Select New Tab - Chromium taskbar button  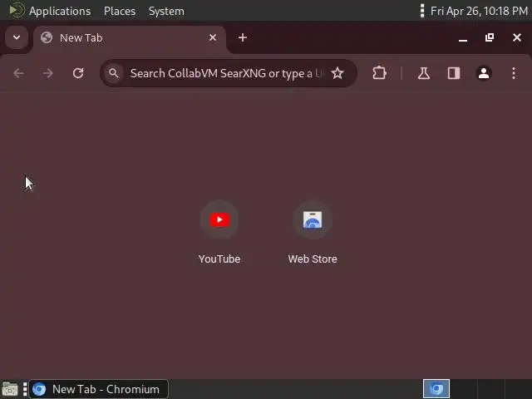coord(99,389)
